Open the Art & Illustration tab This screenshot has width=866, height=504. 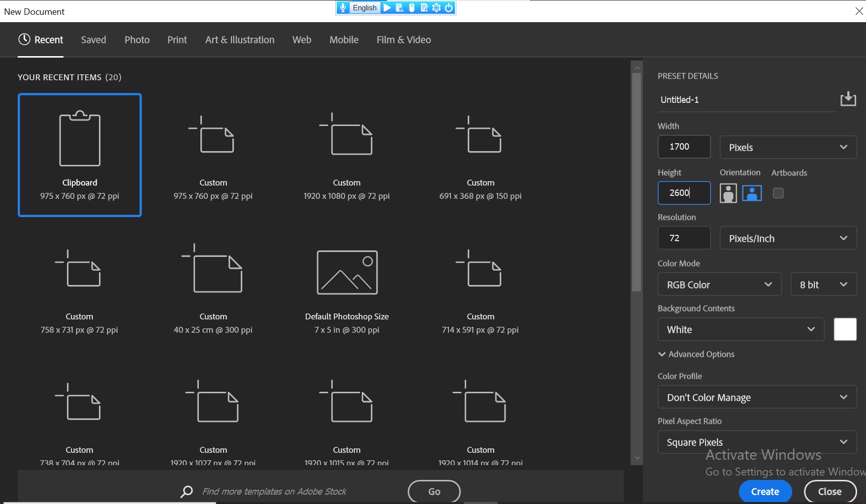(240, 40)
